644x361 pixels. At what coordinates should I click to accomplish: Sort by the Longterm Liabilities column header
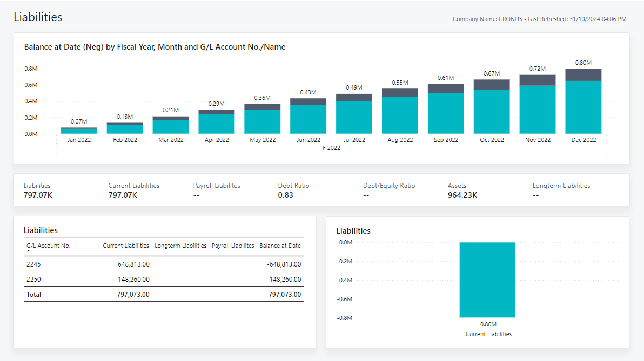click(x=180, y=246)
